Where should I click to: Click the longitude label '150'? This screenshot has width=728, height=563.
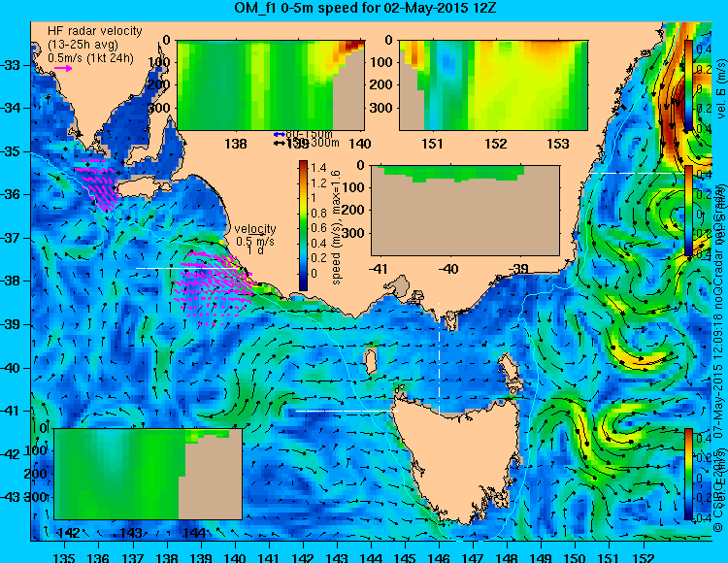(x=575, y=557)
